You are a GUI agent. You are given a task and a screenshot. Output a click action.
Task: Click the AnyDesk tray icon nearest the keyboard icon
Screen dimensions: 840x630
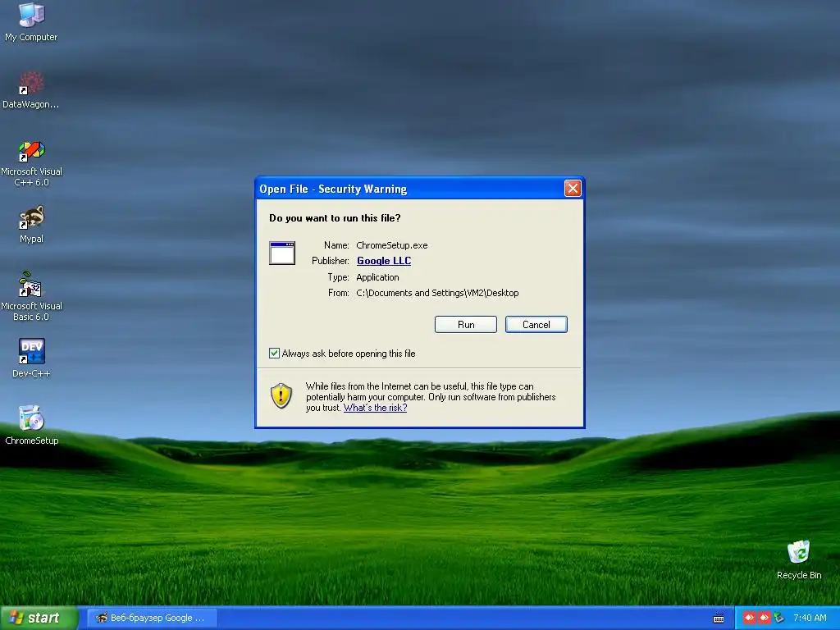tap(750, 618)
